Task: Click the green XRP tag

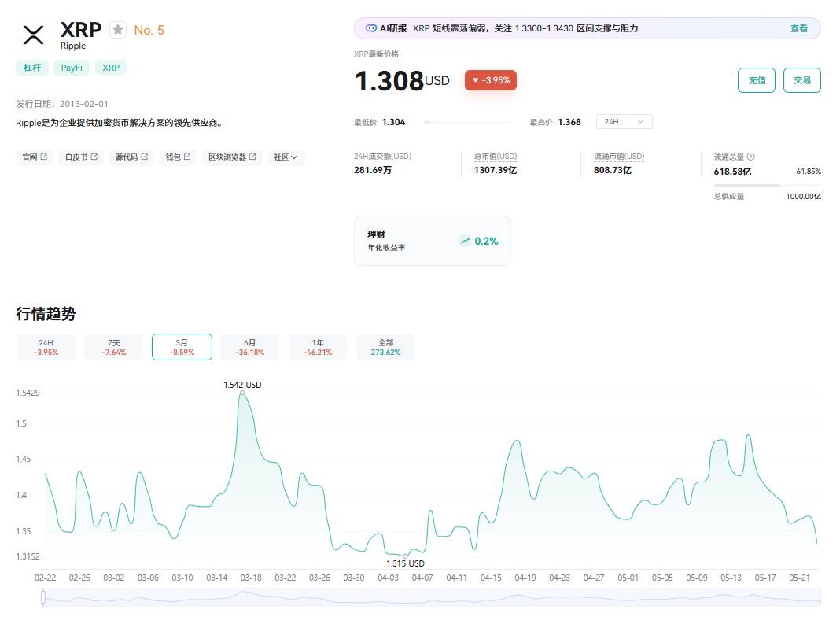Action: pyautogui.click(x=111, y=68)
